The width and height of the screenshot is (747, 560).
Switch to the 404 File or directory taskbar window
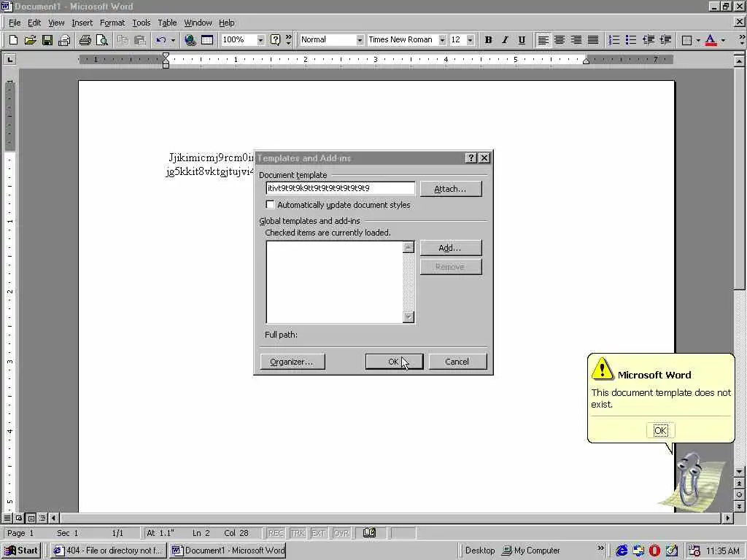click(109, 551)
